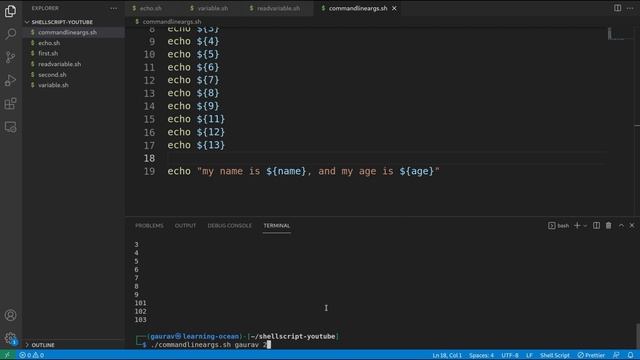Kill the terminal with trash icon

pyautogui.click(x=609, y=226)
